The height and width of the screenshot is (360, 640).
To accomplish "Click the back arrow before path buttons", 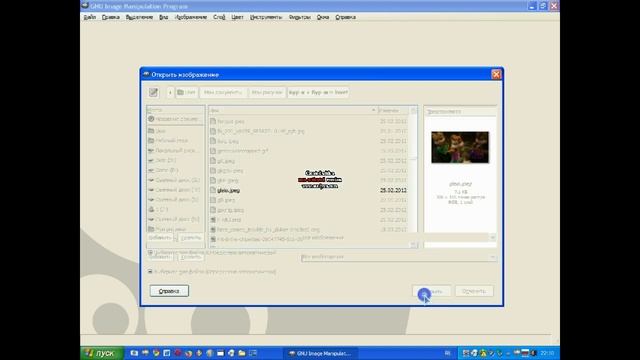I will (x=170, y=93).
